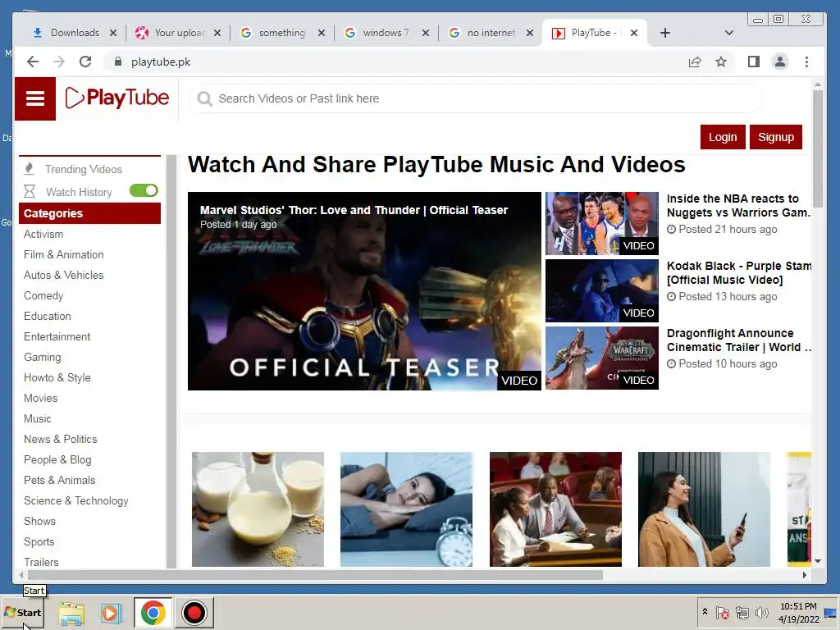Open the Gaming category
Viewport: 840px width, 630px height.
43,358
